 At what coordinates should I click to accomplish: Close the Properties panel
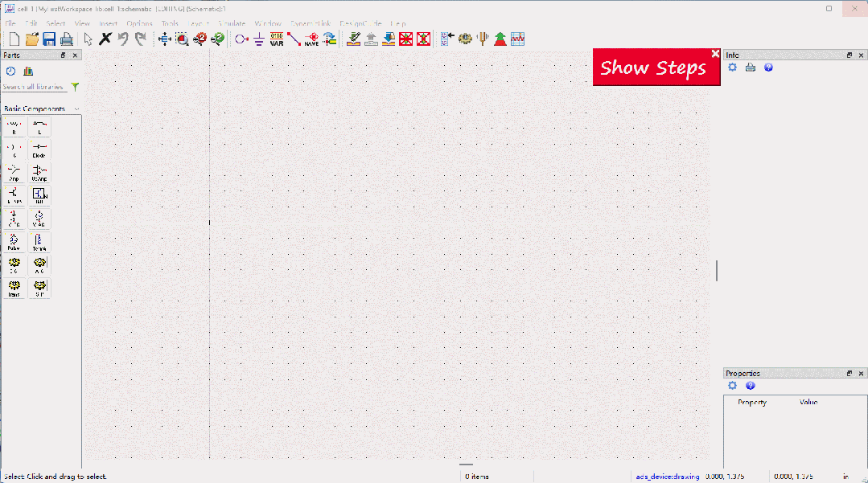(861, 374)
